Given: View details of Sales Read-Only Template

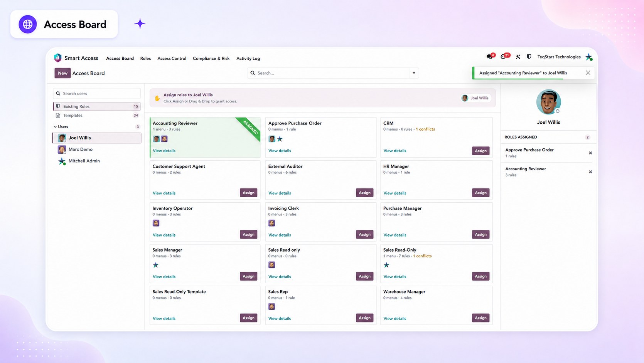Looking at the screenshot, I should 164,319.
